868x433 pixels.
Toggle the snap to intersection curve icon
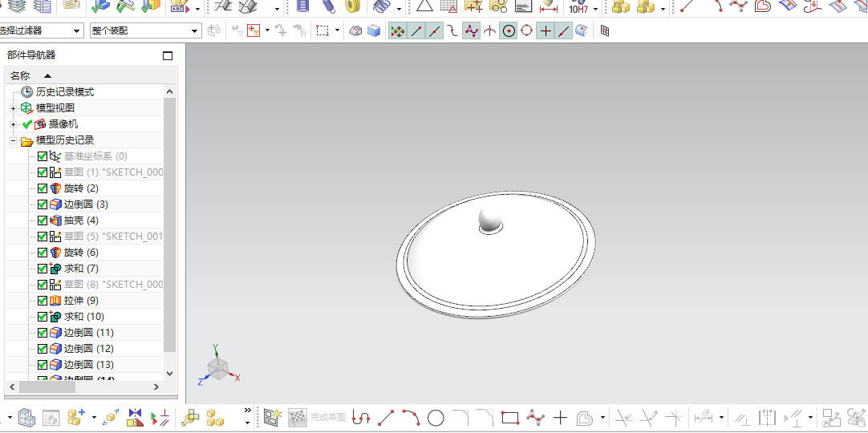[x=489, y=31]
